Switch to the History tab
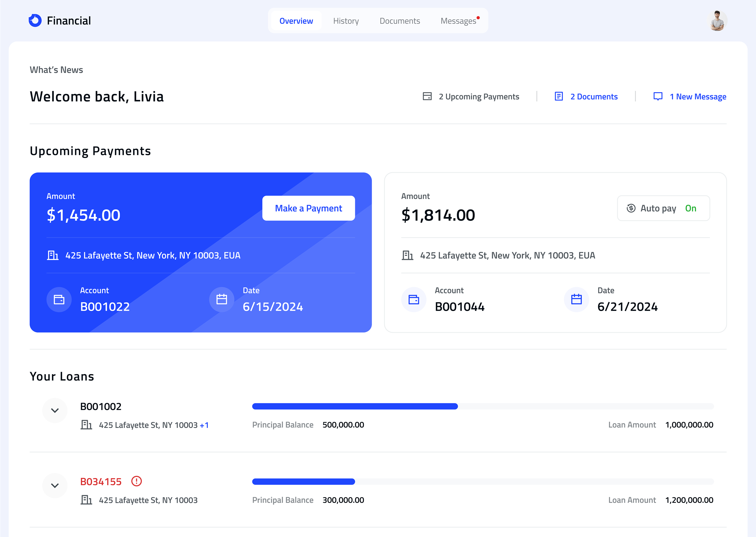Viewport: 756px width, 537px height. click(x=346, y=21)
